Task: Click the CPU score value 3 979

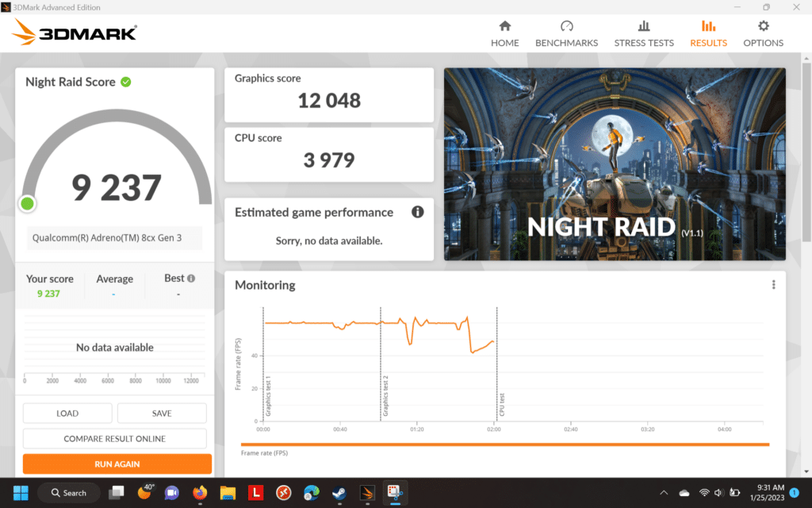Action: (329, 160)
